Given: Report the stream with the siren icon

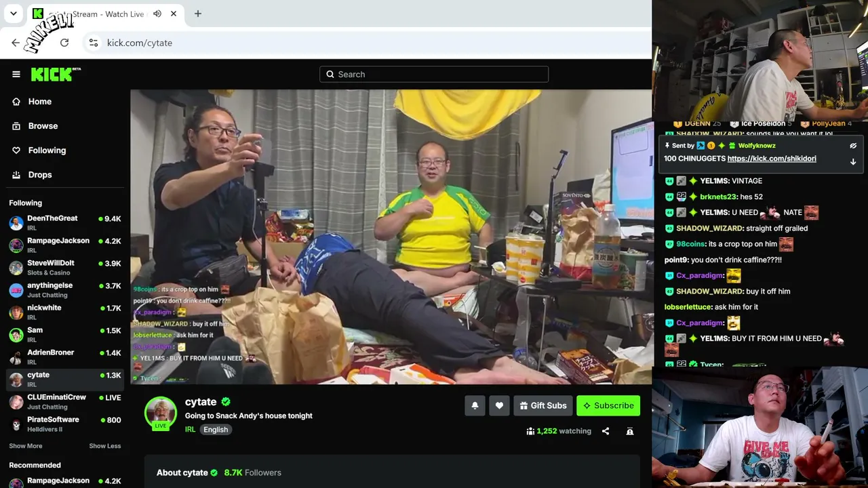Looking at the screenshot, I should tap(630, 431).
